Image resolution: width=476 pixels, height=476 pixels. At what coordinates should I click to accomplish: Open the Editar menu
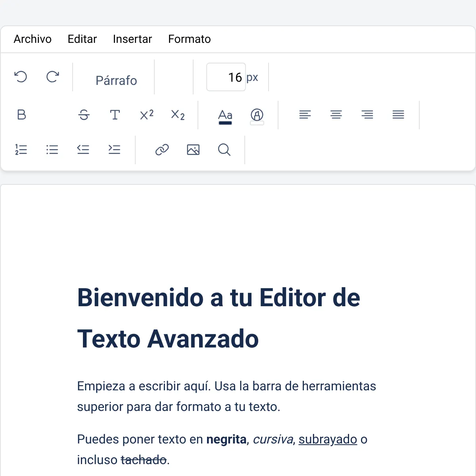pyautogui.click(x=82, y=39)
